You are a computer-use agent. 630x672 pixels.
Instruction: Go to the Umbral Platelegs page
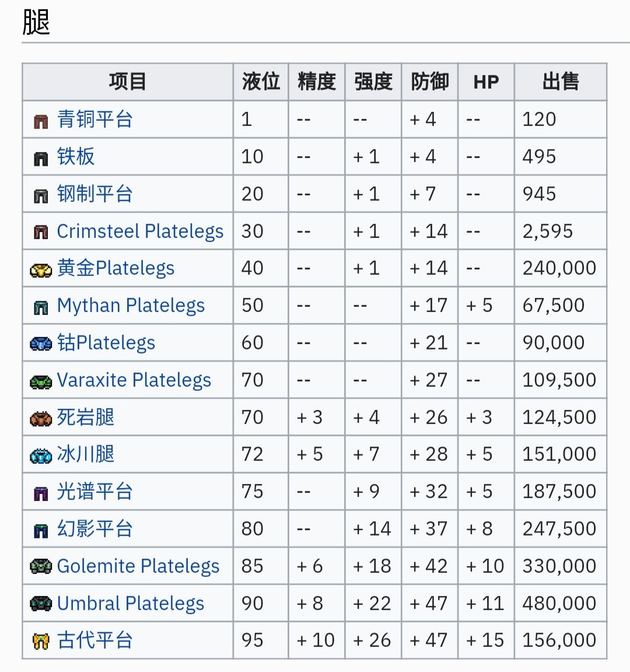click(131, 603)
